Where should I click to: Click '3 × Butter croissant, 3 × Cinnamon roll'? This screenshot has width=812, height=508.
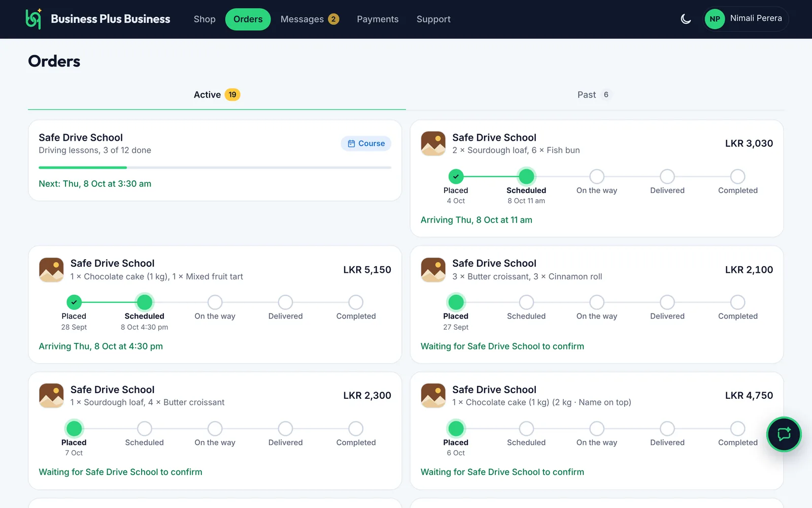point(527,277)
